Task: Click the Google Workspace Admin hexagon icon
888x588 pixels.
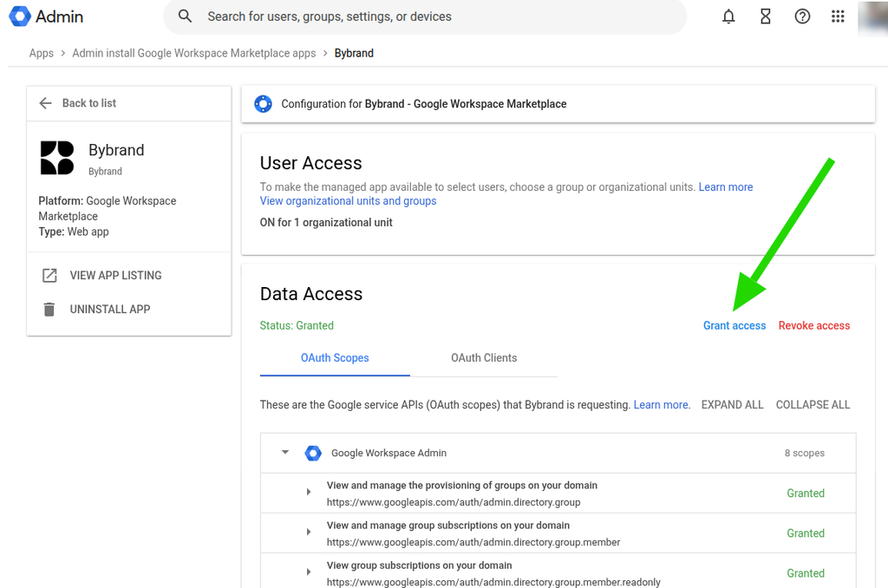Action: 313,454
